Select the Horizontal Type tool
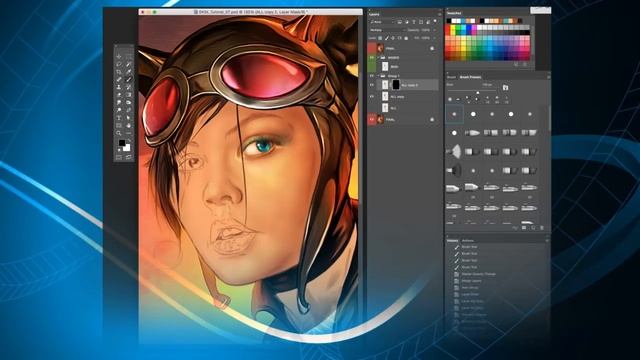 click(x=119, y=117)
